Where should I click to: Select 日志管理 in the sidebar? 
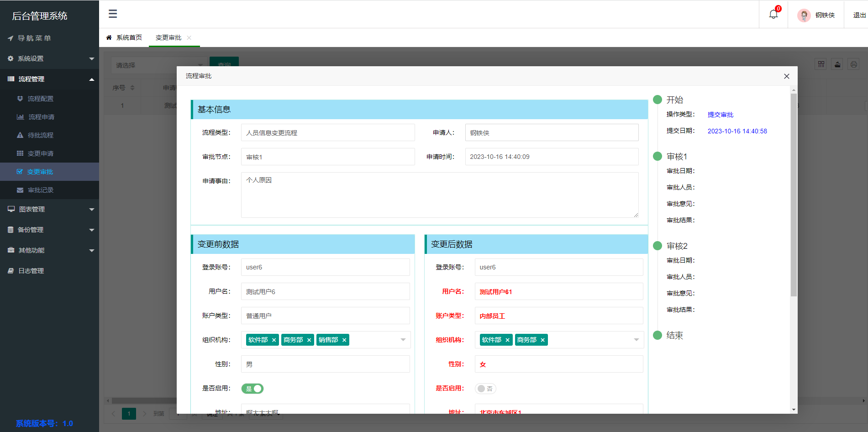(31, 270)
